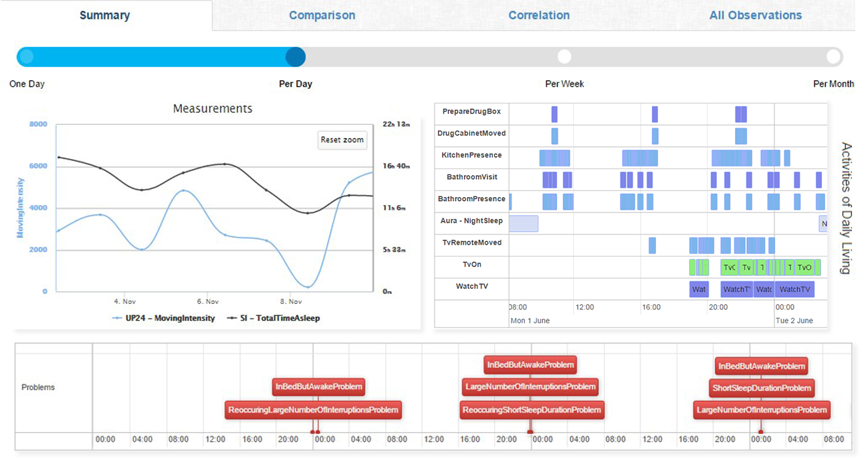Click the lowest MovingIntensity data point
The image size is (868, 465).
coord(308,287)
